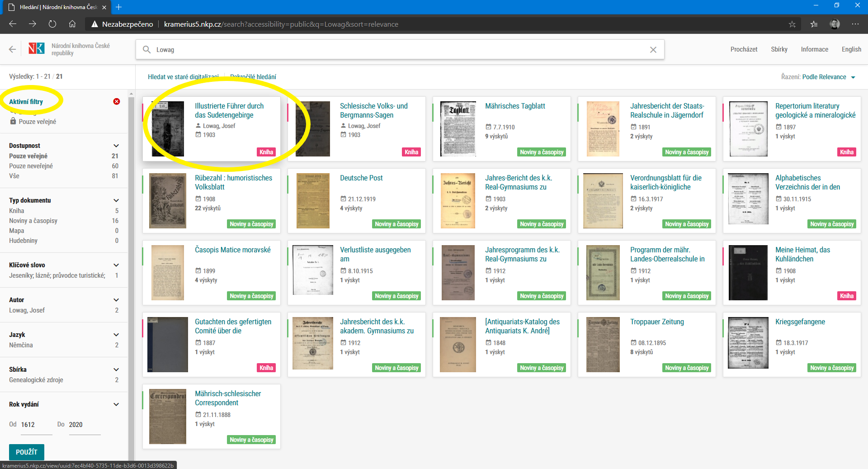The height and width of the screenshot is (469, 868).
Task: Open the 'Mährisches Tagblatt' cover thumbnail
Action: 458,129
